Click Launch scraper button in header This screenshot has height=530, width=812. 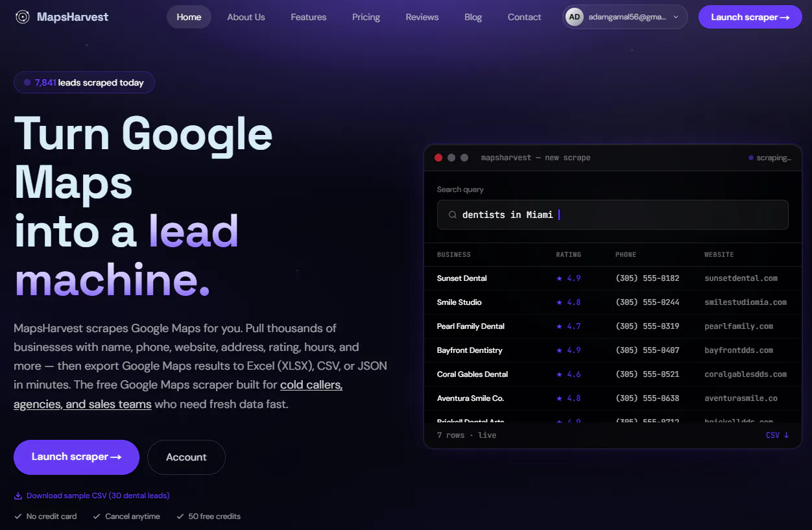click(750, 17)
